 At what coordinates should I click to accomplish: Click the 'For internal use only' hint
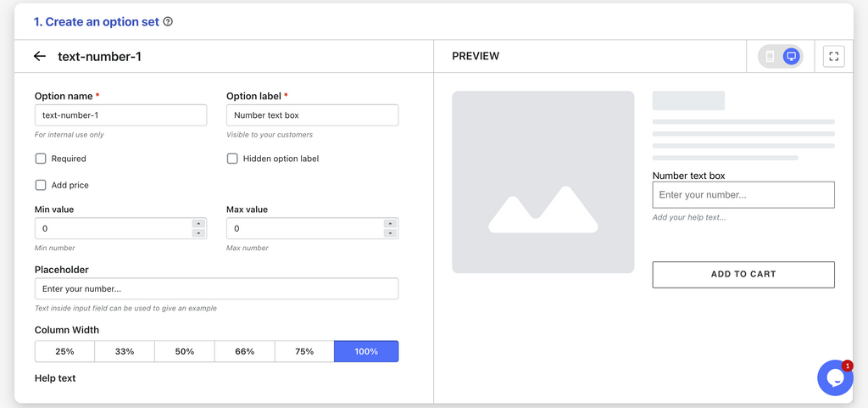[x=70, y=135]
